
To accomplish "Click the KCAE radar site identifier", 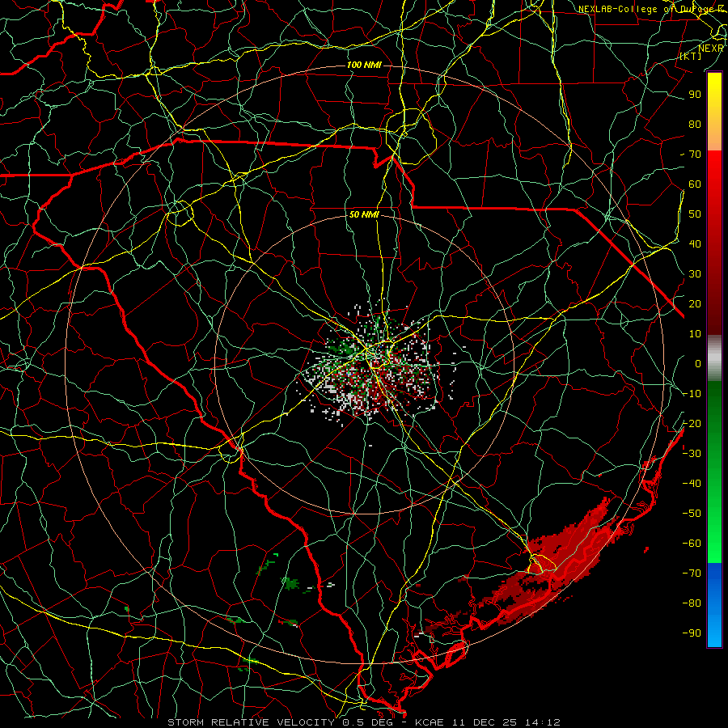I will coord(430,722).
